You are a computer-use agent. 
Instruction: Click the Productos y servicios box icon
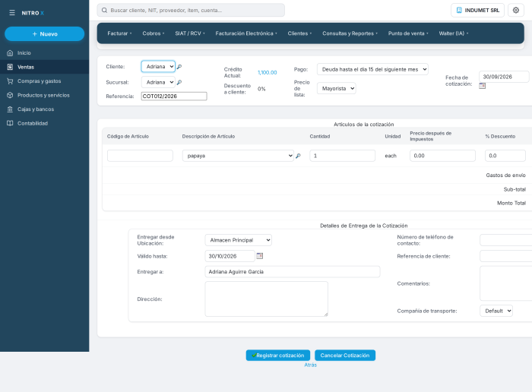click(10, 95)
